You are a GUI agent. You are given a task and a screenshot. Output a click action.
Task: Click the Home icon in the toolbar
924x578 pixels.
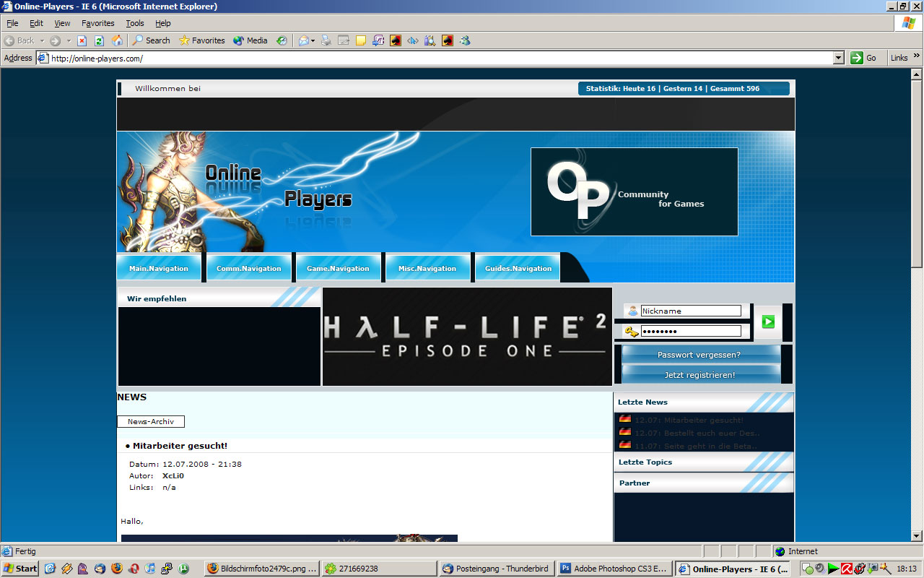click(x=117, y=40)
